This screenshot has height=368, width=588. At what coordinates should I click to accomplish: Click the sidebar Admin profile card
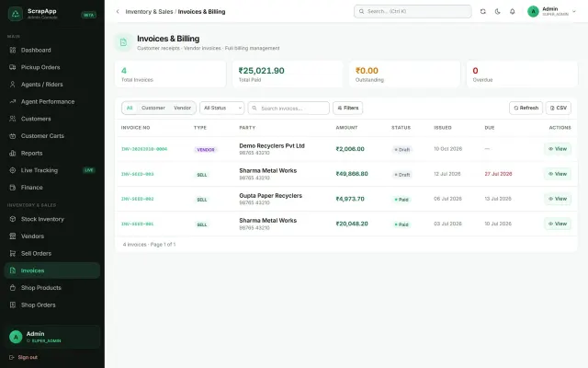coord(52,337)
